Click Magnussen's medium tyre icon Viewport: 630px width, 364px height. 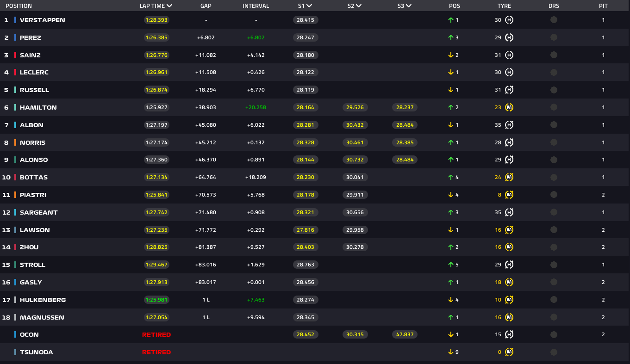[x=509, y=317]
